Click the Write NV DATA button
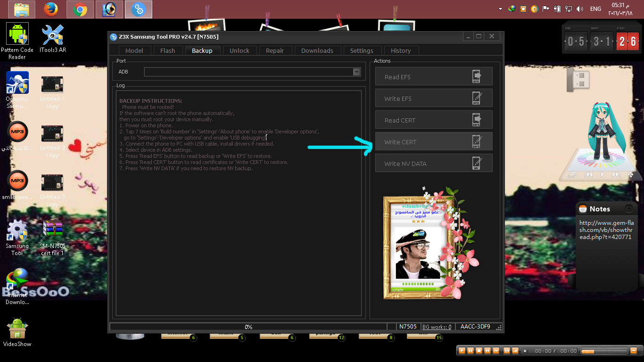 pyautogui.click(x=434, y=163)
